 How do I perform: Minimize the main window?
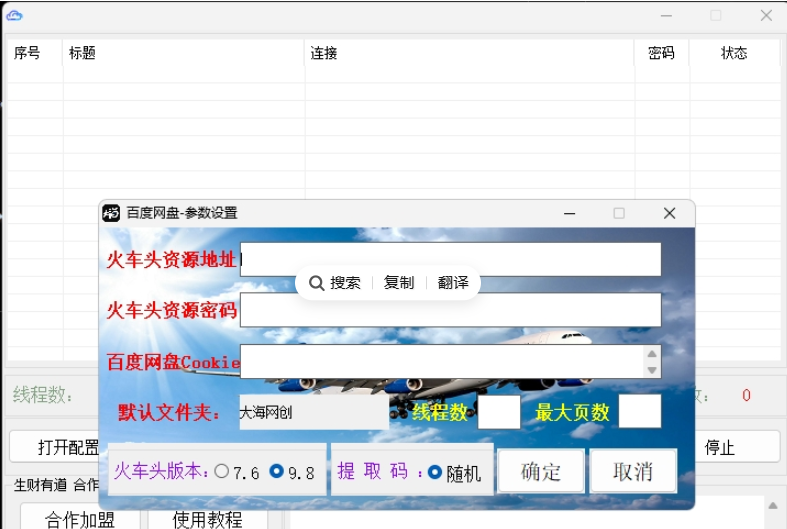tap(666, 16)
